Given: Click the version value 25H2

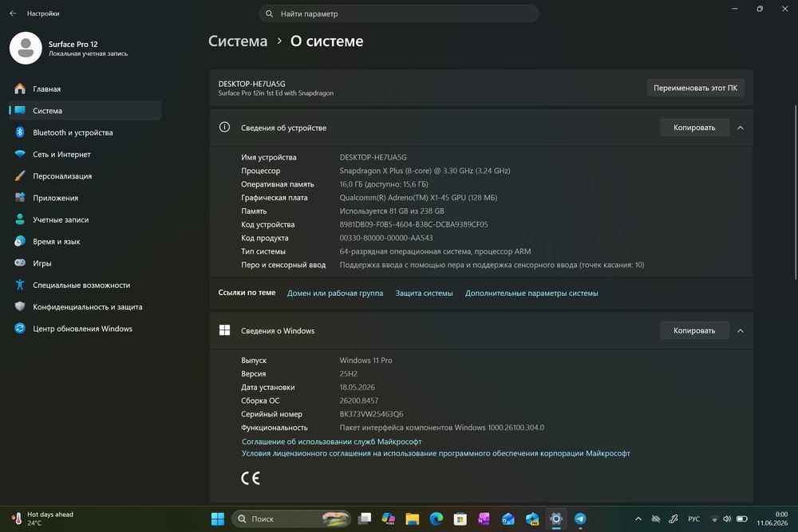Looking at the screenshot, I should (348, 374).
